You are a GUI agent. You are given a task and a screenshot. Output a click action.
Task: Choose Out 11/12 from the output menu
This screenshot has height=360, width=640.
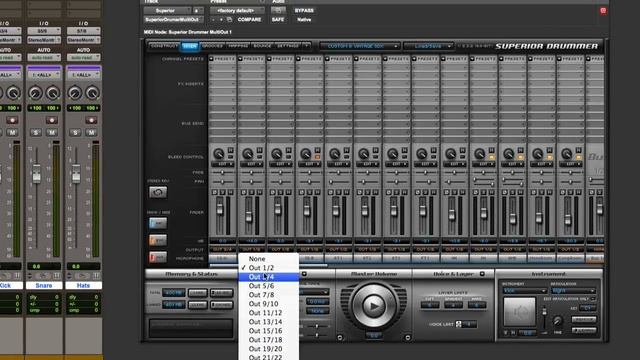tap(269, 313)
